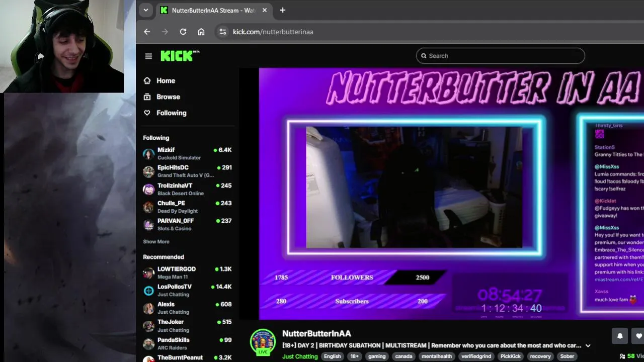This screenshot has width=644, height=362.
Task: Open Alexis recommended channel
Action: [x=187, y=308]
